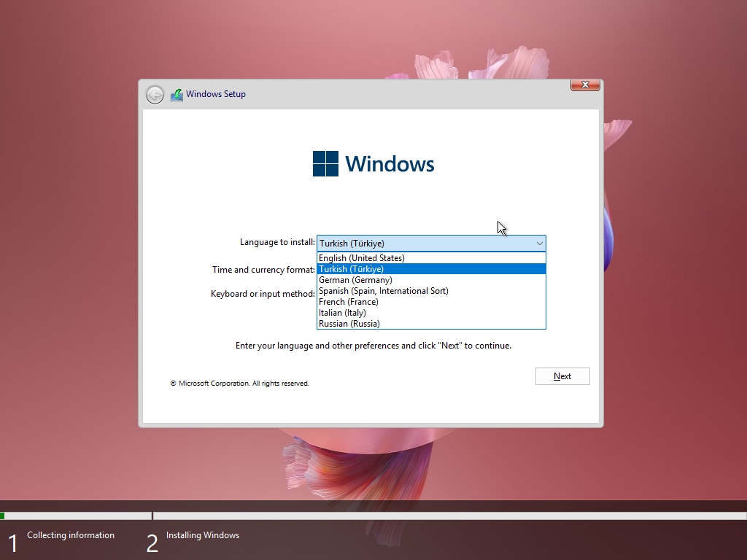Click the Installing Windows step label
The height and width of the screenshot is (560, 747).
tap(203, 535)
